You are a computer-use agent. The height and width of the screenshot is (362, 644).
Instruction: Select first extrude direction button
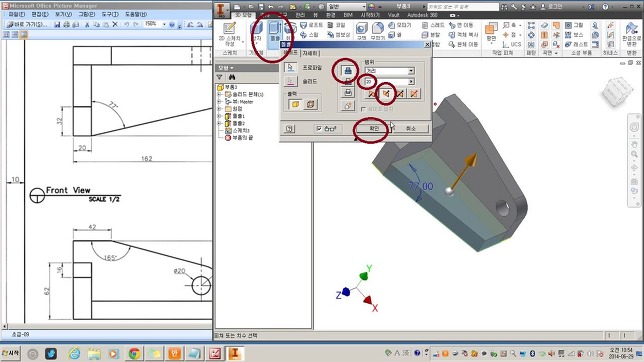(371, 94)
